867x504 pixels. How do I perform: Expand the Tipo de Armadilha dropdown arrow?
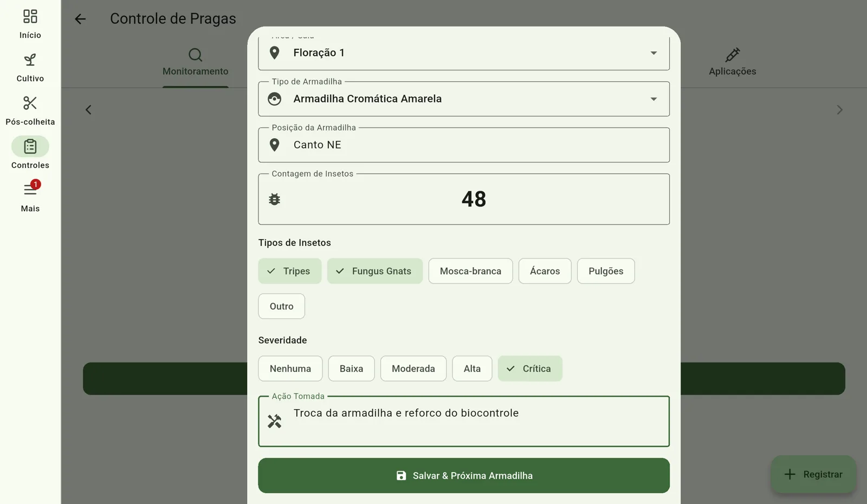click(654, 99)
